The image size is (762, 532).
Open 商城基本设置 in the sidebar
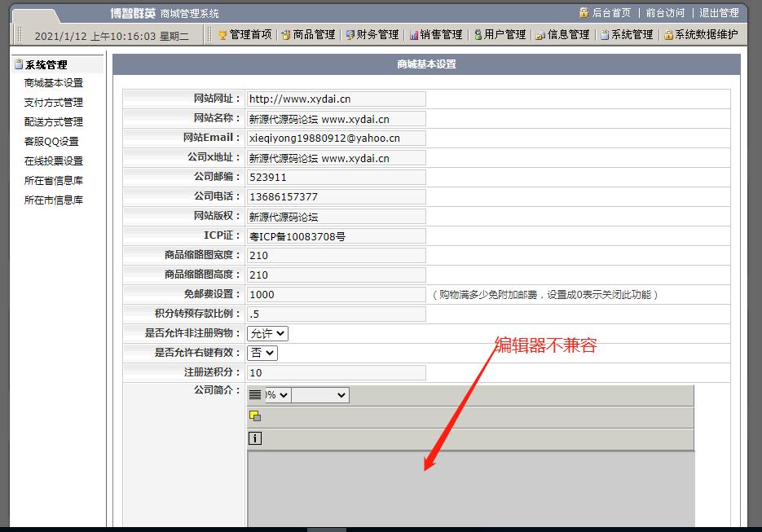click(54, 83)
